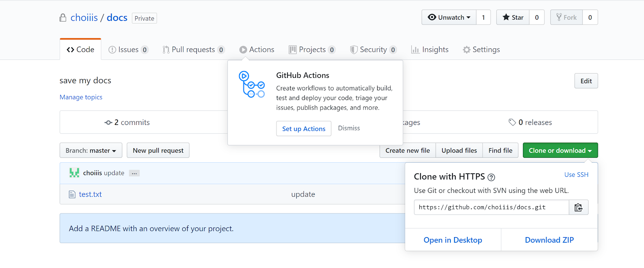This screenshot has height=268, width=644.
Task: Open the docs repository name link
Action: [117, 18]
